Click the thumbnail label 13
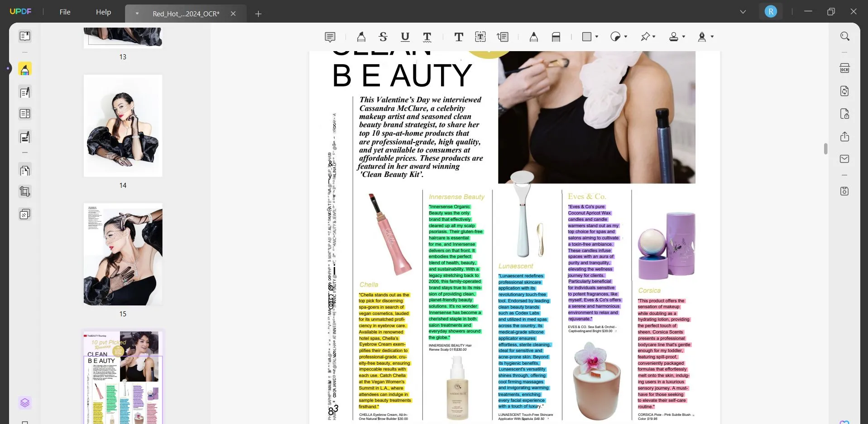Viewport: 868px width, 424px height. pyautogui.click(x=123, y=57)
